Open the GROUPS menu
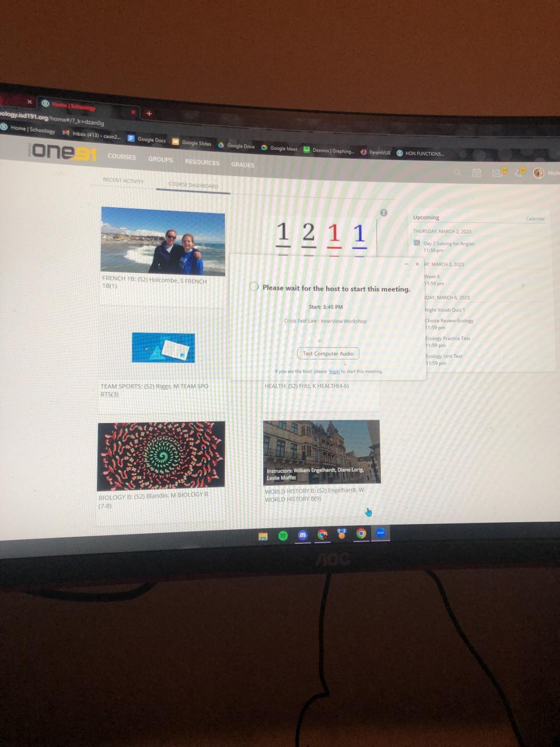The width and height of the screenshot is (560, 747). pyautogui.click(x=160, y=159)
